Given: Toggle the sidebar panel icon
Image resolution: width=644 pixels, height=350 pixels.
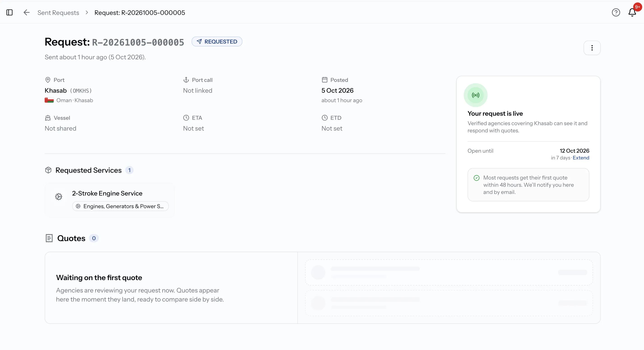Looking at the screenshot, I should [x=9, y=12].
